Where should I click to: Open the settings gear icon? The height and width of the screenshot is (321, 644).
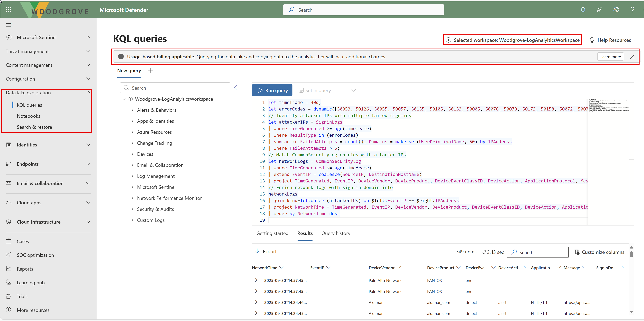point(616,10)
